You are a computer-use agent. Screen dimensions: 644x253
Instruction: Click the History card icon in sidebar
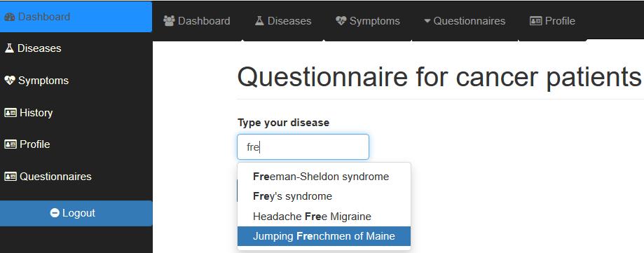pos(11,113)
